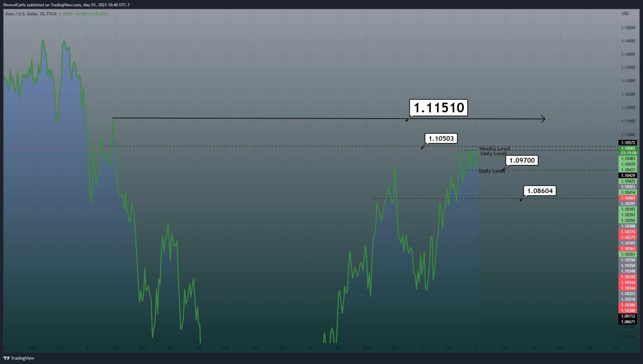643x364 pixels.
Task: Click the 1.13000 price axis label
Action: click(628, 81)
